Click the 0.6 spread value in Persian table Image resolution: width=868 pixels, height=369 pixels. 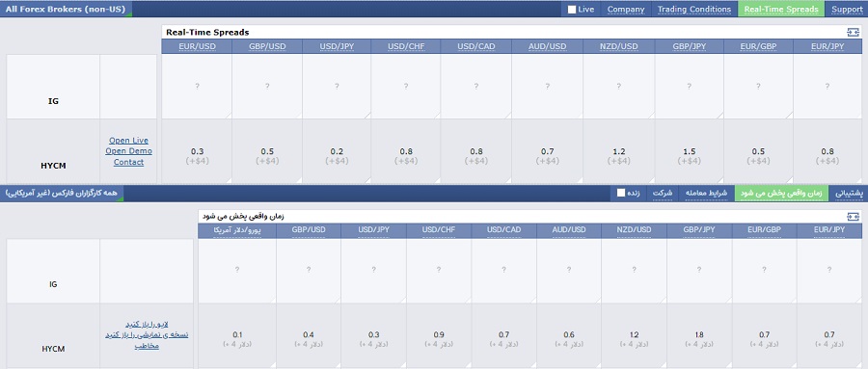coord(568,334)
